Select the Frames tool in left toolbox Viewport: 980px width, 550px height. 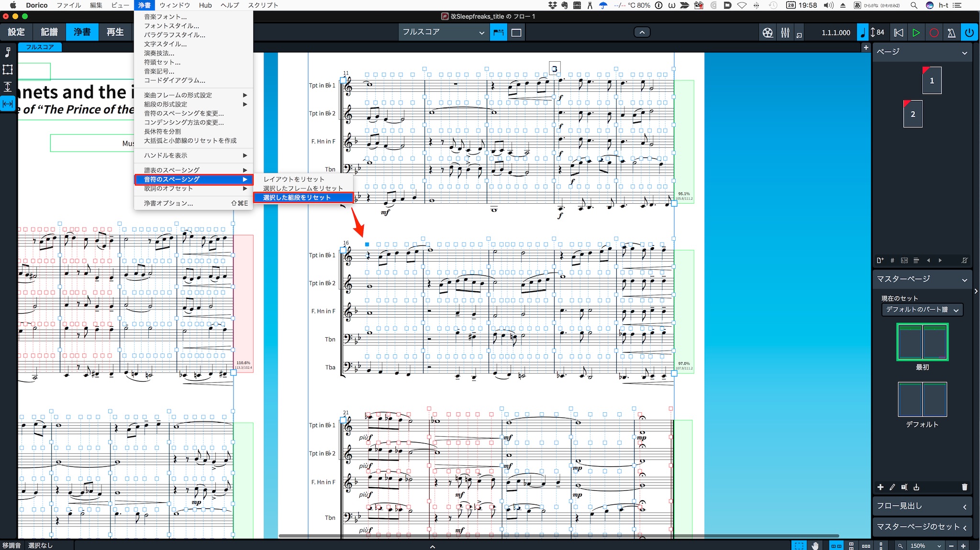[8, 69]
